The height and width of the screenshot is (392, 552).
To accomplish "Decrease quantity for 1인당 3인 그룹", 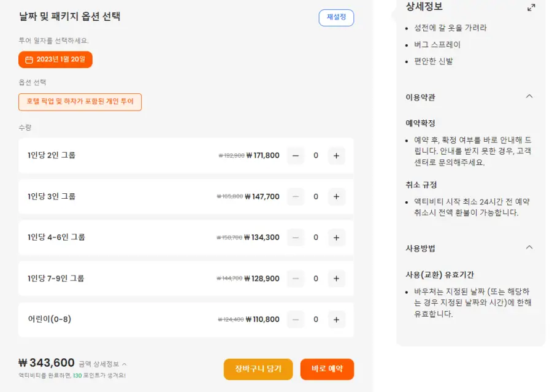I will click(x=296, y=196).
